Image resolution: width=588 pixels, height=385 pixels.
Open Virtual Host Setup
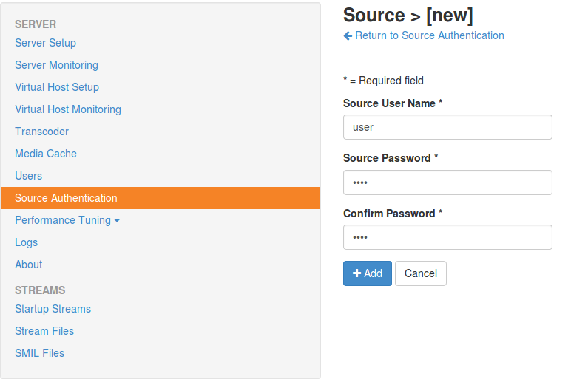coord(57,87)
